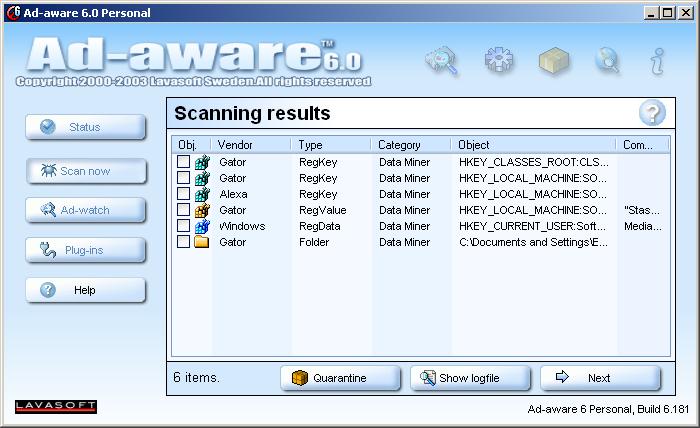Click the Scan now button

click(86, 171)
